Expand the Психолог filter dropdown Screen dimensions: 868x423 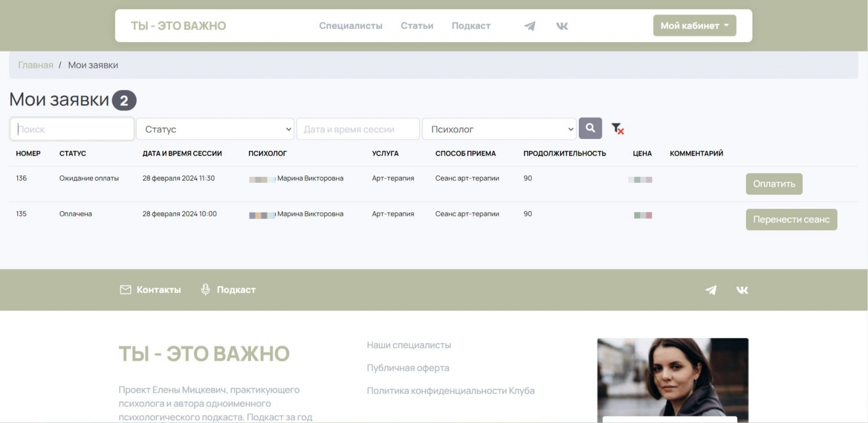click(499, 129)
